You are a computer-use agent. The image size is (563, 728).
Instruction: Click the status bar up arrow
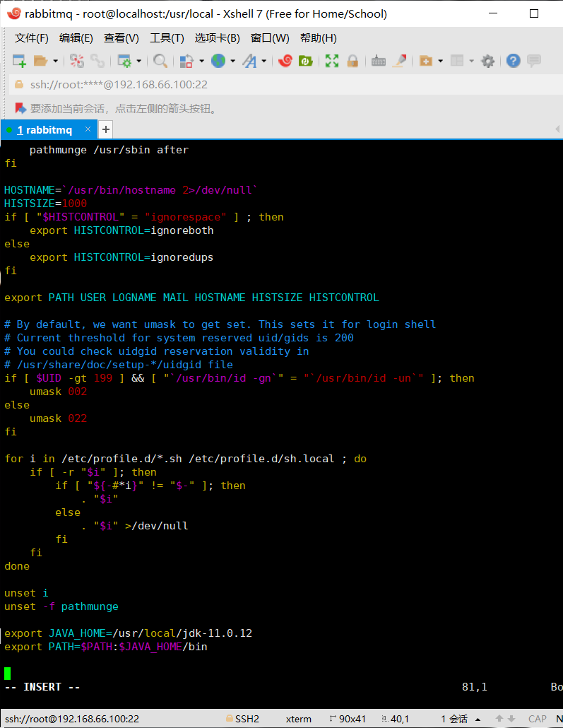(x=499, y=719)
